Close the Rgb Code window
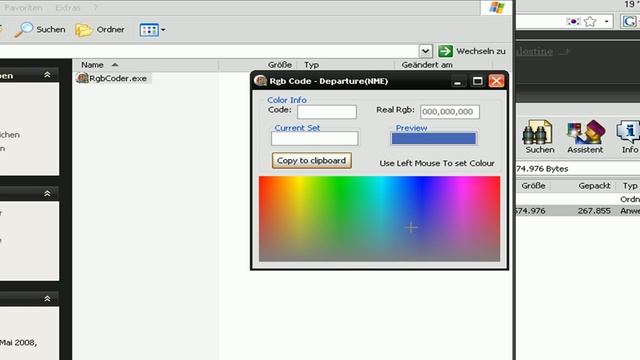Viewport: 640px width, 360px height. point(496,81)
